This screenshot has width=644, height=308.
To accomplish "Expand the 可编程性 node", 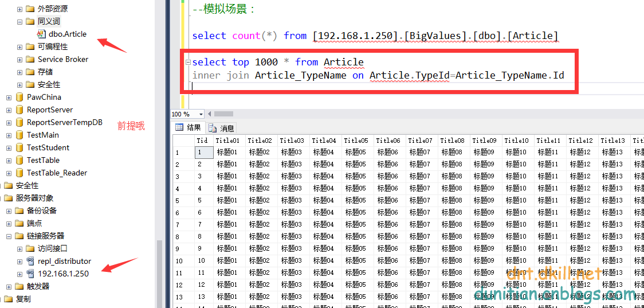I will pos(19,47).
